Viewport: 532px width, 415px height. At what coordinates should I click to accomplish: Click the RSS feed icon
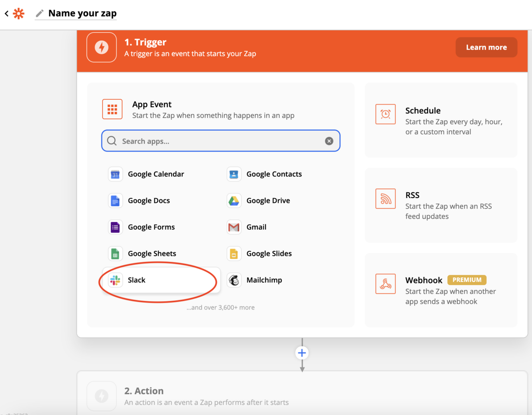385,199
